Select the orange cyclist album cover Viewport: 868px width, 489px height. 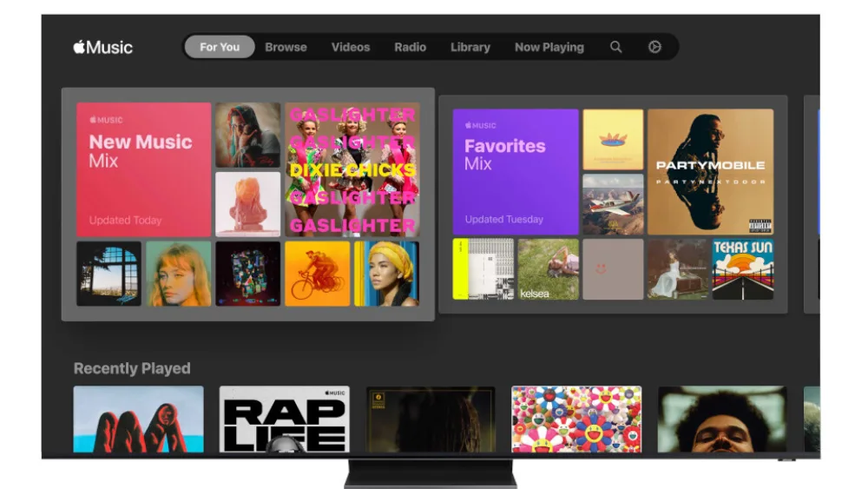[318, 274]
